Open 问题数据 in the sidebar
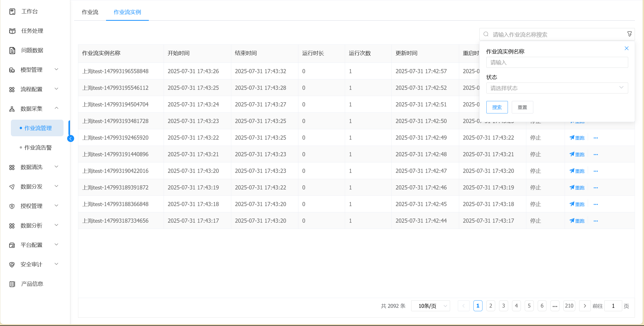Image resolution: width=644 pixels, height=326 pixels. [x=32, y=50]
